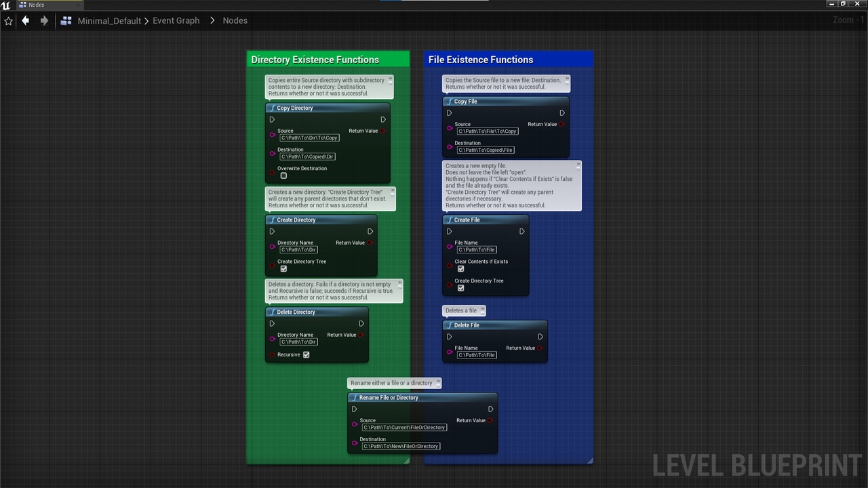Click the blueprint grid icon beside Minimal_Default

coord(66,21)
